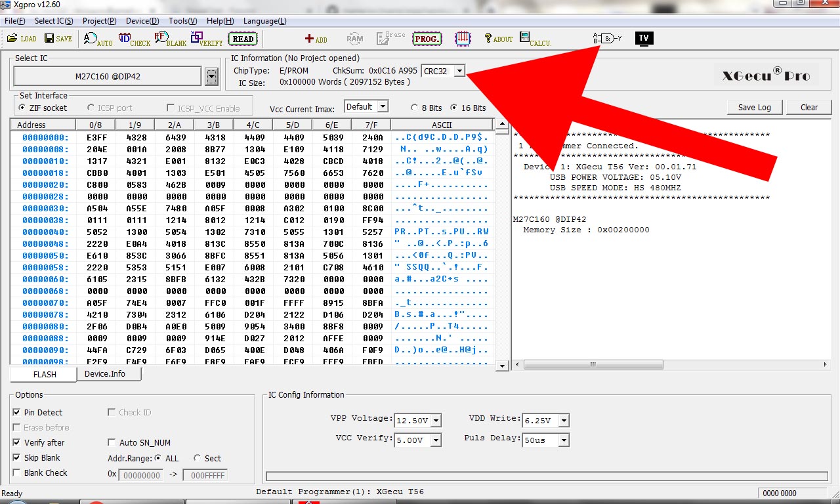This screenshot has height=504, width=840.
Task: Run the BLANK check toolbar icon
Action: pyautogui.click(x=170, y=39)
